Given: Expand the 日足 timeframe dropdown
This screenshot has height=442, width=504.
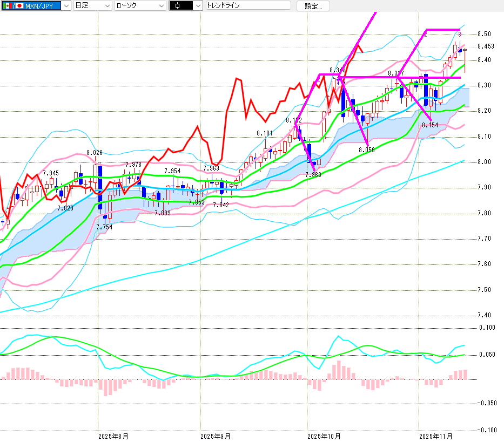Looking at the screenshot, I should point(107,6).
